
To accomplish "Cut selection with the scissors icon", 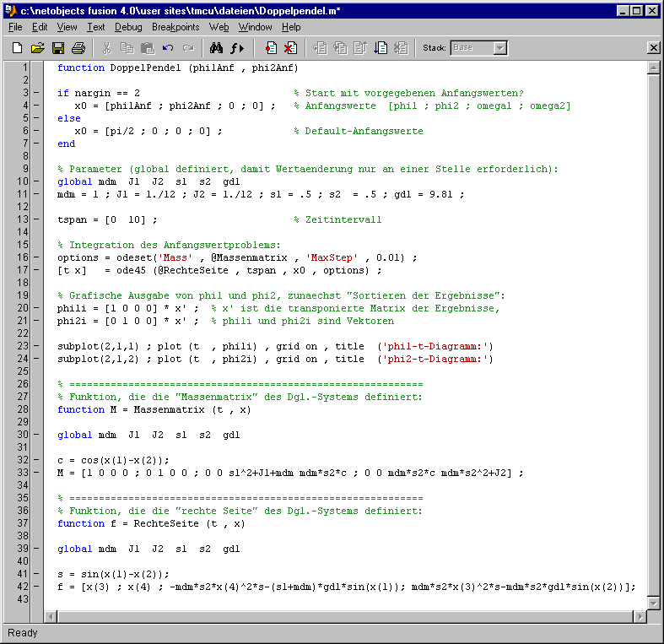I will coord(106,48).
